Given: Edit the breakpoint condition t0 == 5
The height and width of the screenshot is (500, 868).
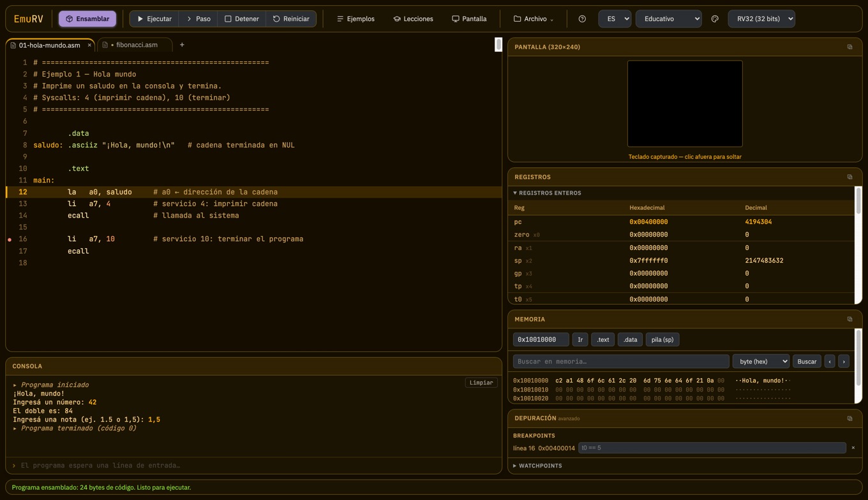Looking at the screenshot, I should point(712,448).
